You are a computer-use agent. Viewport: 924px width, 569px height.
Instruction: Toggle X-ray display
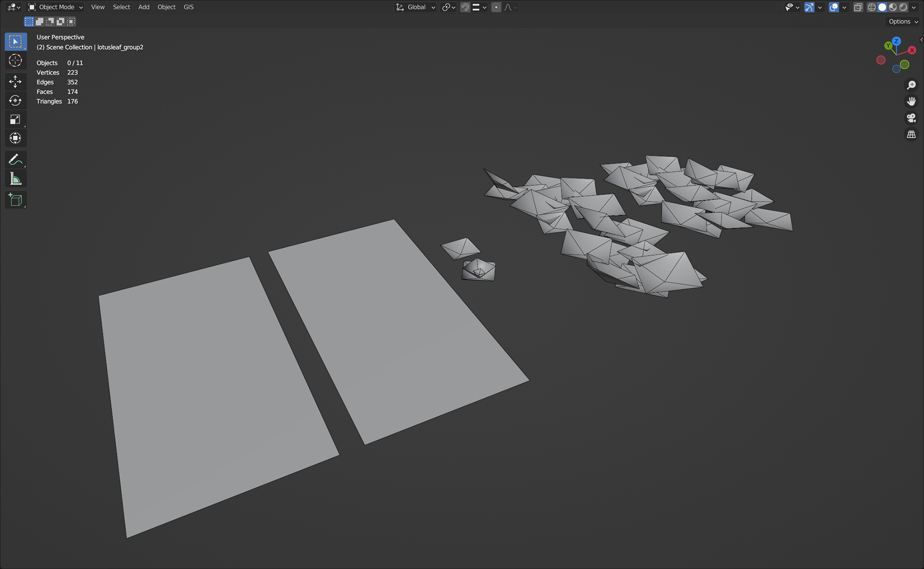(858, 7)
